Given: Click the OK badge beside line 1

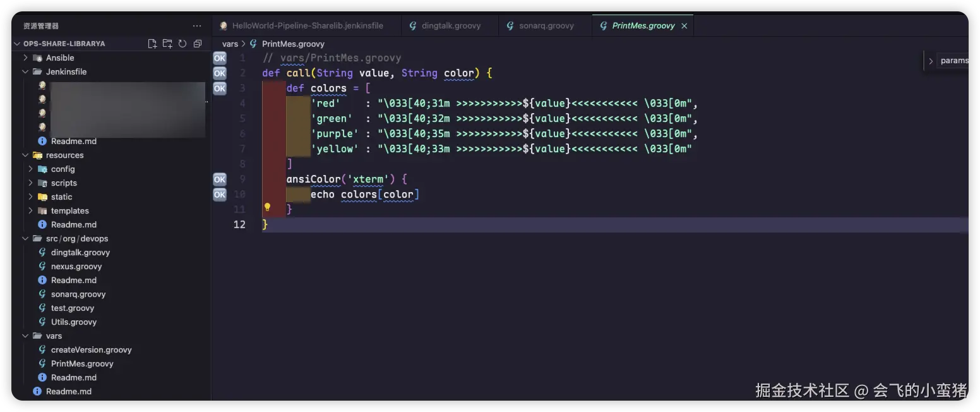Looking at the screenshot, I should pos(219,58).
